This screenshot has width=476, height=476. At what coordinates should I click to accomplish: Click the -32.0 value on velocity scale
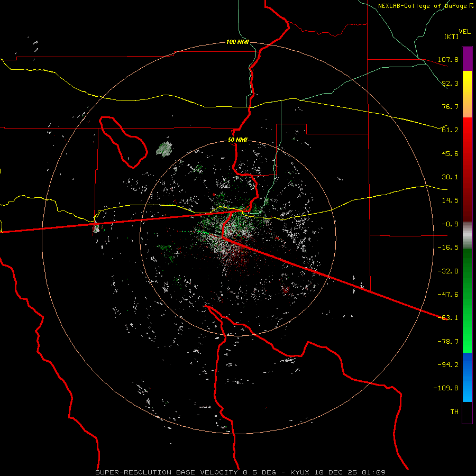[x=448, y=271]
